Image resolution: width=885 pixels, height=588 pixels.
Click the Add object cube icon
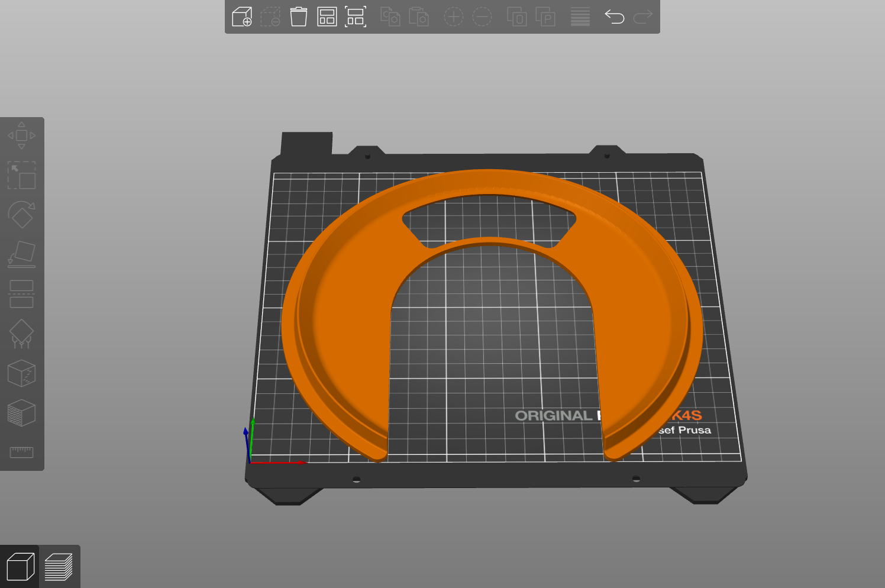click(x=242, y=17)
